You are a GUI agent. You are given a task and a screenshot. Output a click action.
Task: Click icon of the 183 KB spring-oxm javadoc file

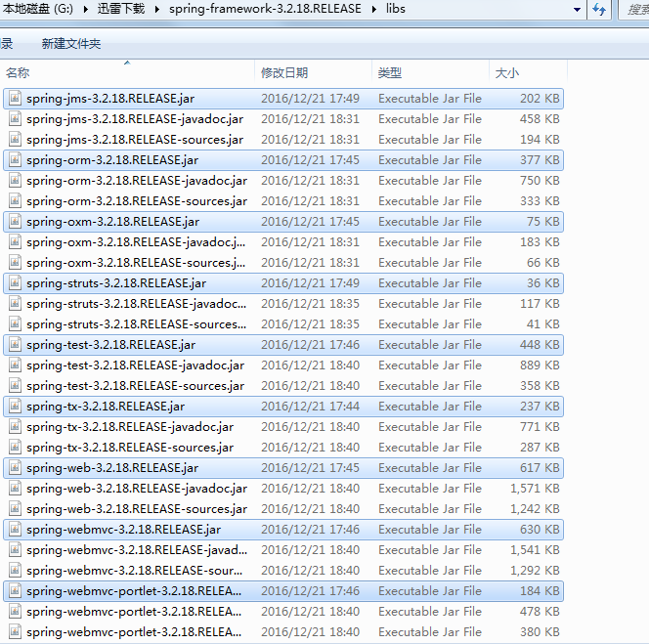pos(16,242)
